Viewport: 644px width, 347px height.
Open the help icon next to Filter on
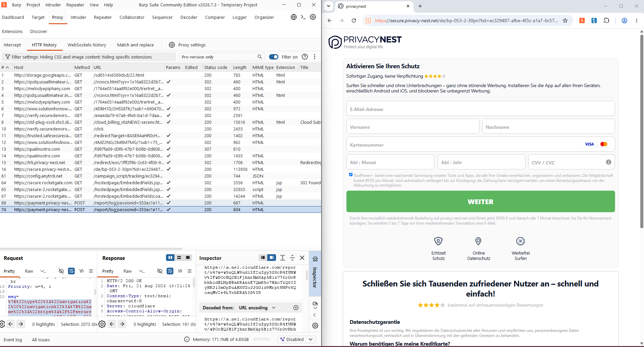point(305,57)
